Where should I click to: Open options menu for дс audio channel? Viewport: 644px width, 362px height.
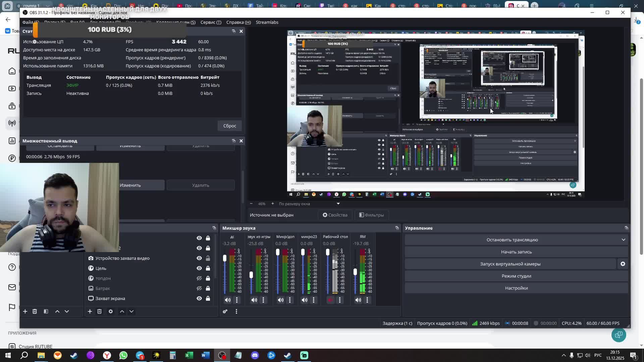pyautogui.click(x=237, y=300)
